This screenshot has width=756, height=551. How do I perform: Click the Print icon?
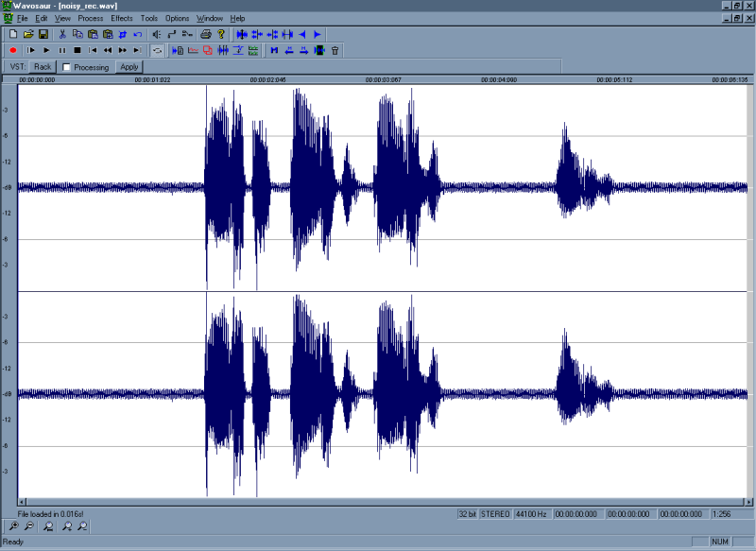tap(205, 34)
